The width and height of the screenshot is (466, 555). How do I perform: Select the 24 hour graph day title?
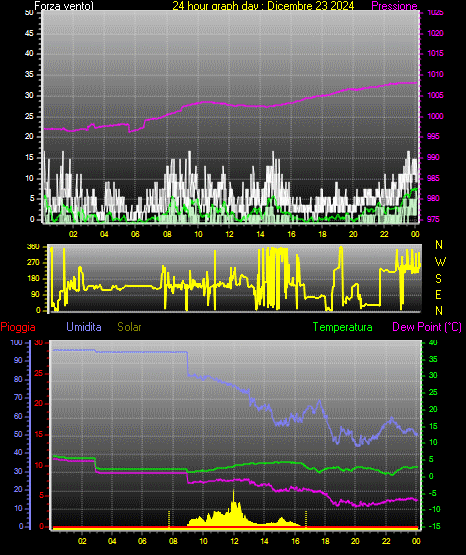click(263, 6)
